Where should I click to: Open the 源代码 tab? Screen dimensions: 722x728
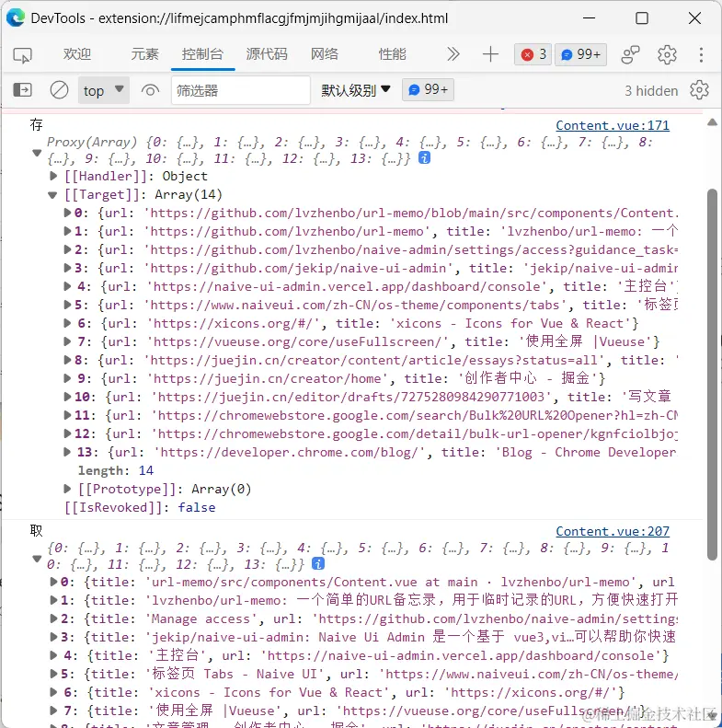(x=267, y=54)
